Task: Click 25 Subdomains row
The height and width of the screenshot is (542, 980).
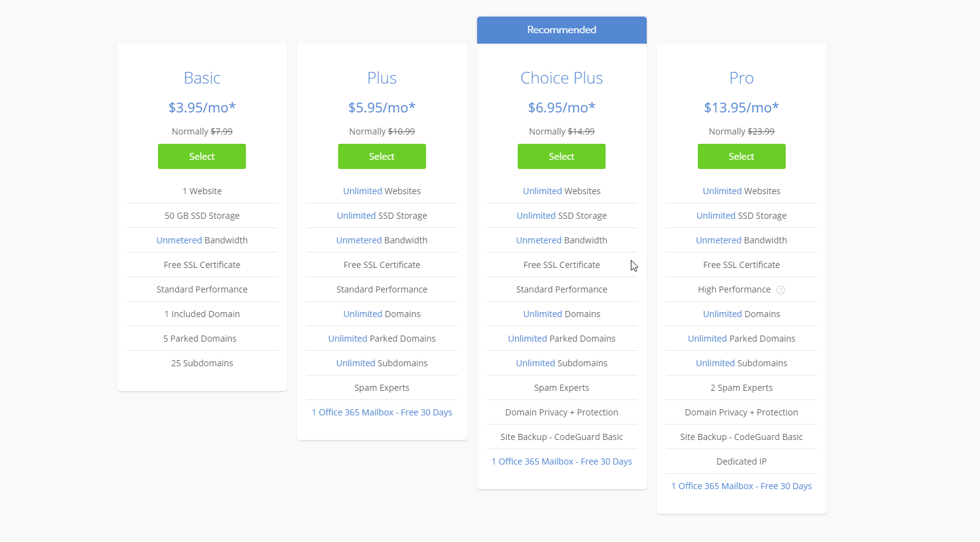Action: pos(202,363)
